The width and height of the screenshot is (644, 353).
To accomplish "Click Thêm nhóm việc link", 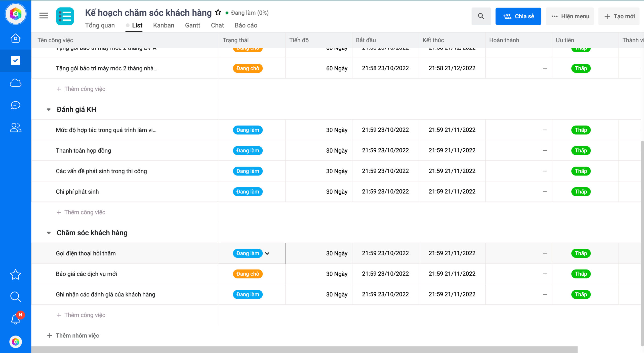I will [73, 336].
